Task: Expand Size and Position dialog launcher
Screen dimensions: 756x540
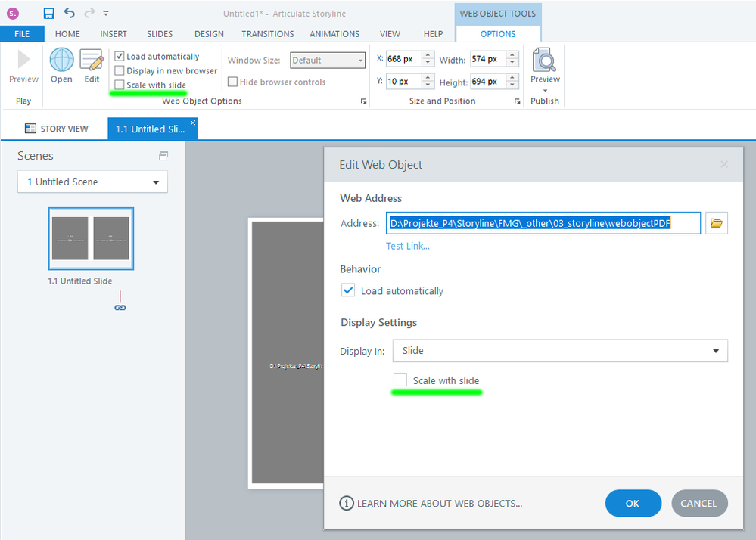Action: coord(518,101)
